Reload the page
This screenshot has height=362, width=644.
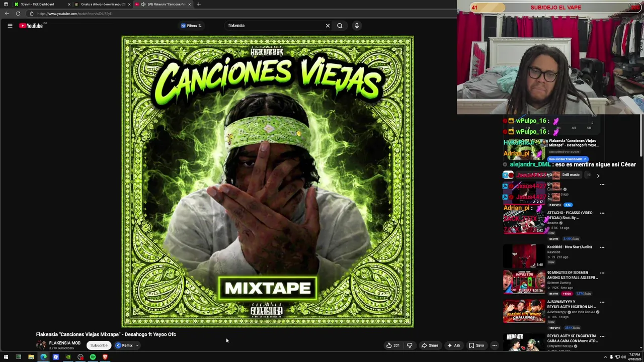(18, 14)
